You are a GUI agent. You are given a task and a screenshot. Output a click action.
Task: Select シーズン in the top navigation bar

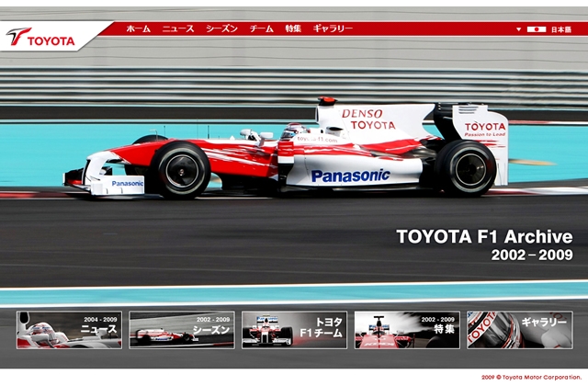tap(221, 28)
